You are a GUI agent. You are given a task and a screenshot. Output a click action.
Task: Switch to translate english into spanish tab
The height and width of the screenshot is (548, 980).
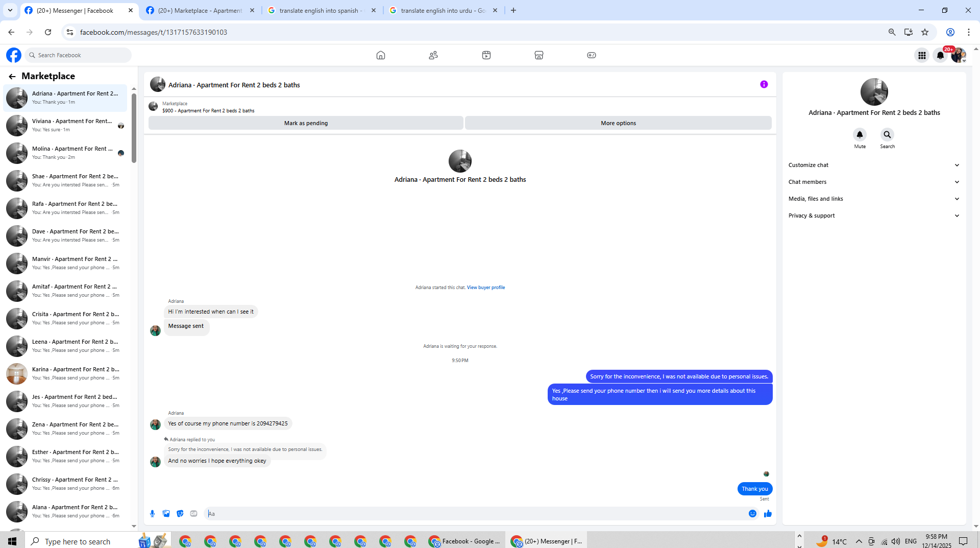tap(322, 10)
